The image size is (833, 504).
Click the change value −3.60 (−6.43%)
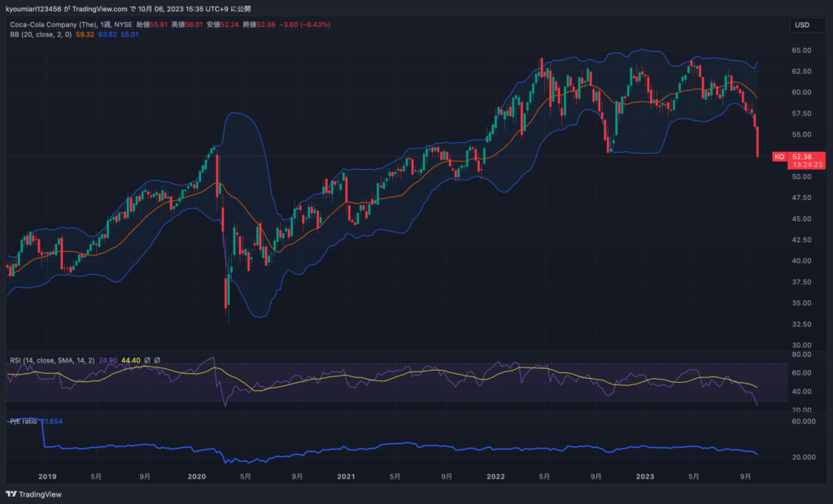305,24
